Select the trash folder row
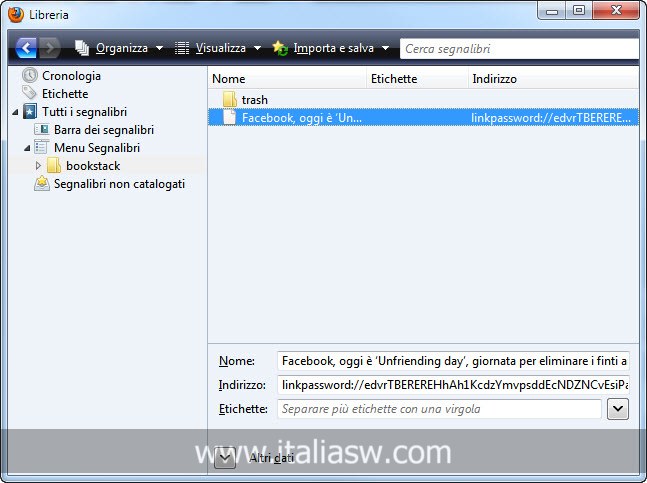 [423, 100]
